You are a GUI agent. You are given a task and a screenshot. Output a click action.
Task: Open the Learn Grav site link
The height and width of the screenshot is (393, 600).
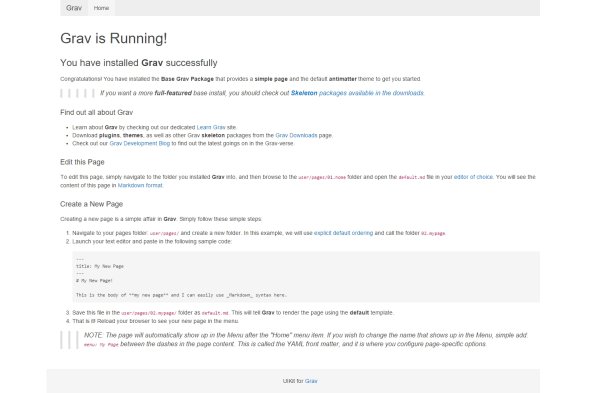pyautogui.click(x=211, y=127)
